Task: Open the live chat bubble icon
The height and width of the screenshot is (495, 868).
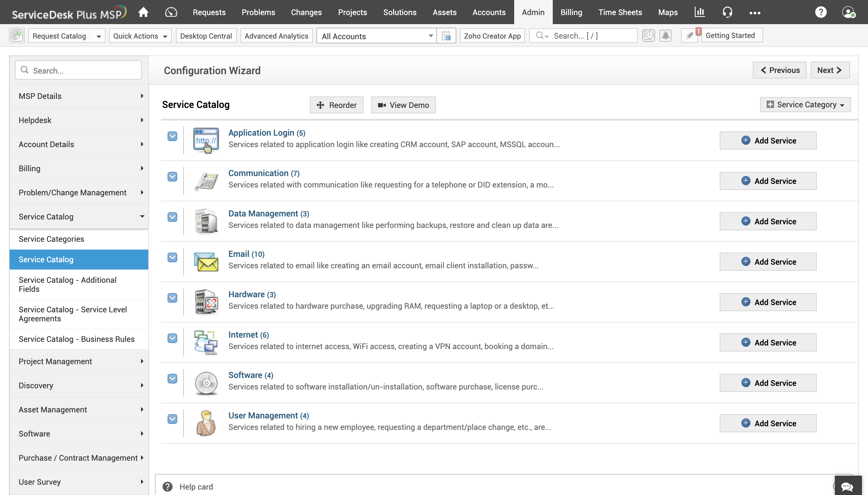Action: pyautogui.click(x=847, y=486)
